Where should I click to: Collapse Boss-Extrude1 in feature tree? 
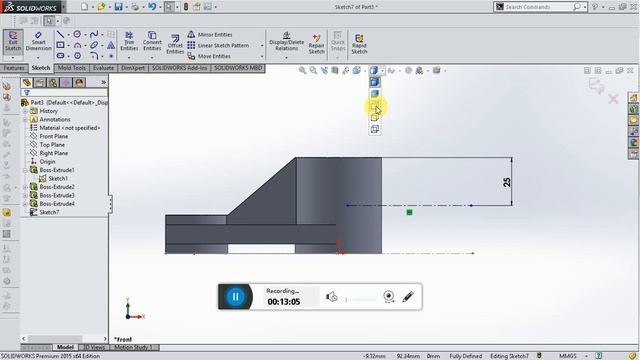(x=25, y=170)
